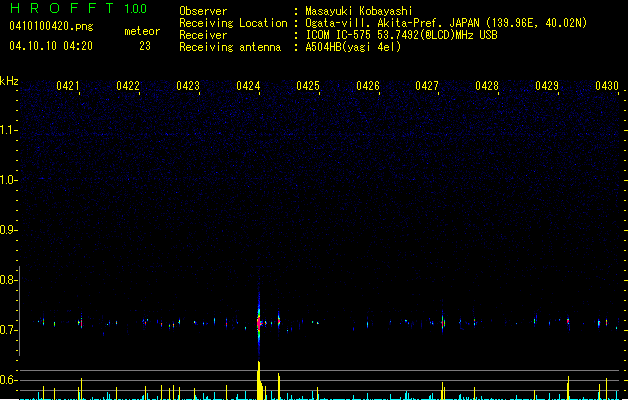The width and height of the screenshot is (629, 400).
Task: Click the 0.7 kHz axis label
Action: pyautogui.click(x=8, y=330)
